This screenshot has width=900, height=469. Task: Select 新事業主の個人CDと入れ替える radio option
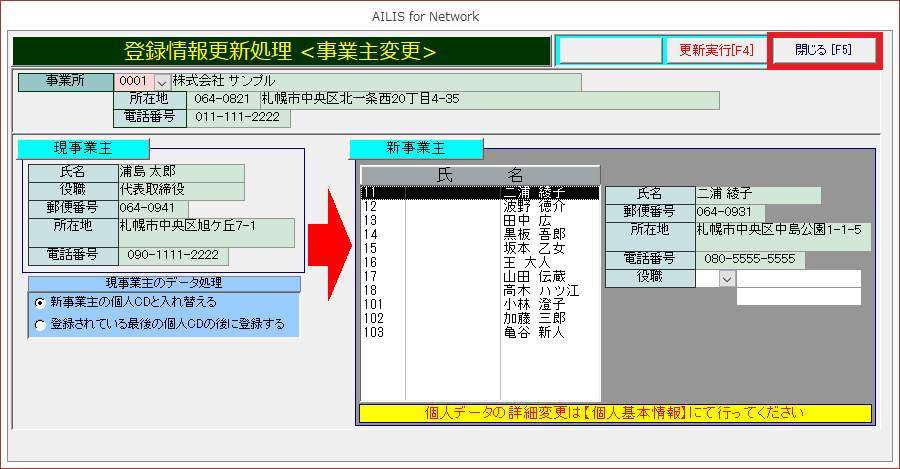click(39, 302)
